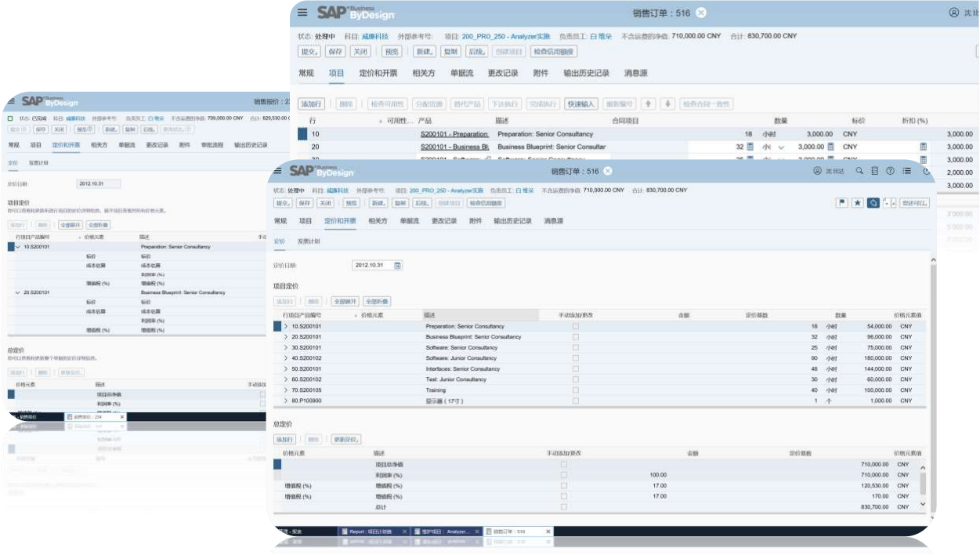Click discount calculator icon in row 20 of top window

pyautogui.click(x=924, y=147)
